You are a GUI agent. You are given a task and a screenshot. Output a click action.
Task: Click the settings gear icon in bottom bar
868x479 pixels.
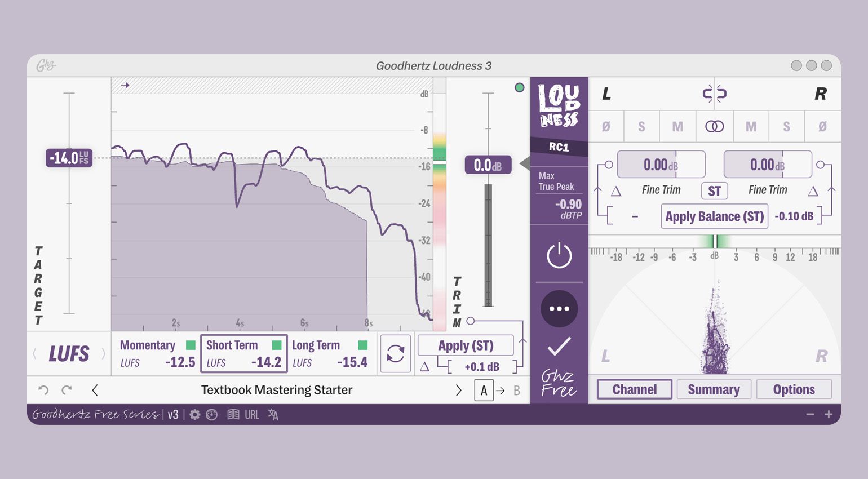point(194,415)
